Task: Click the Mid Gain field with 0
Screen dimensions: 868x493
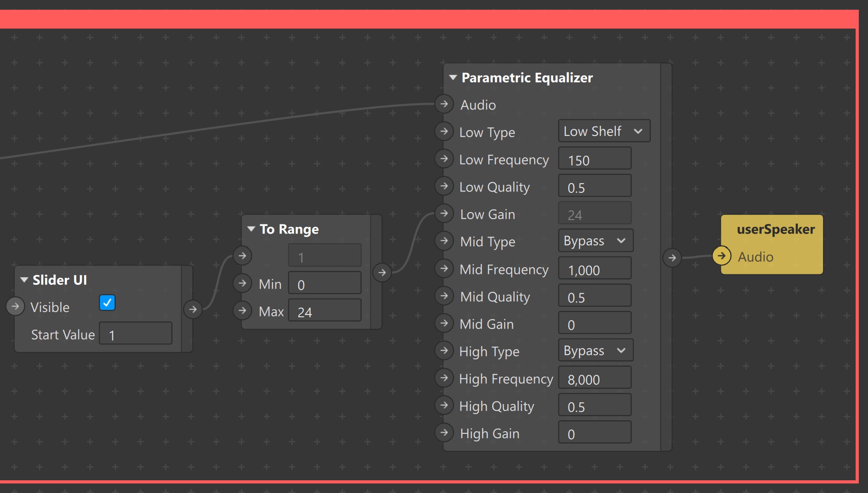Action: point(595,323)
